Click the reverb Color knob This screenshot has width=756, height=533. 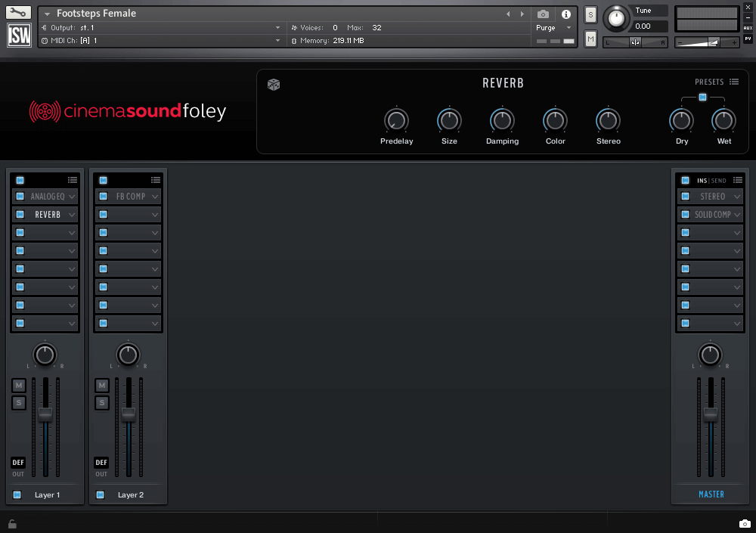pyautogui.click(x=555, y=120)
